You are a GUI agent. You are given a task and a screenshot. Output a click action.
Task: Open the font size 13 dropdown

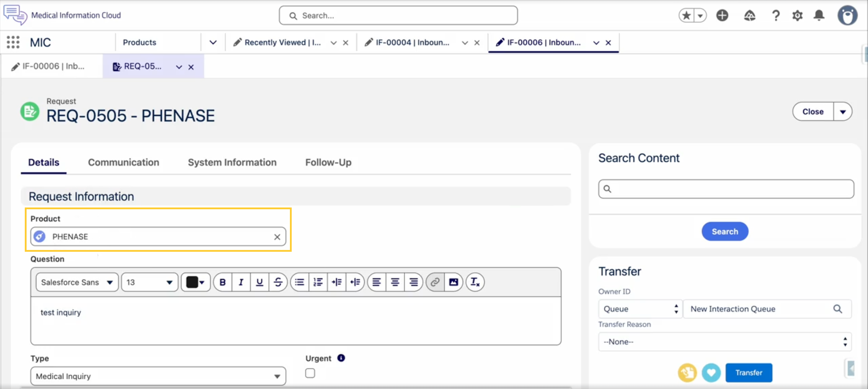[x=150, y=282]
